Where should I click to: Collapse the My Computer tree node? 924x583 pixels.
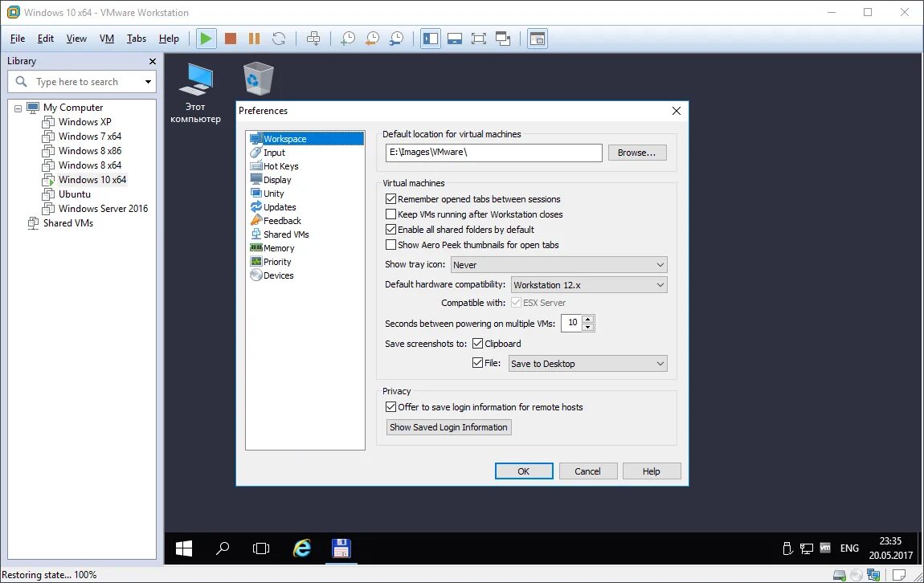18,108
